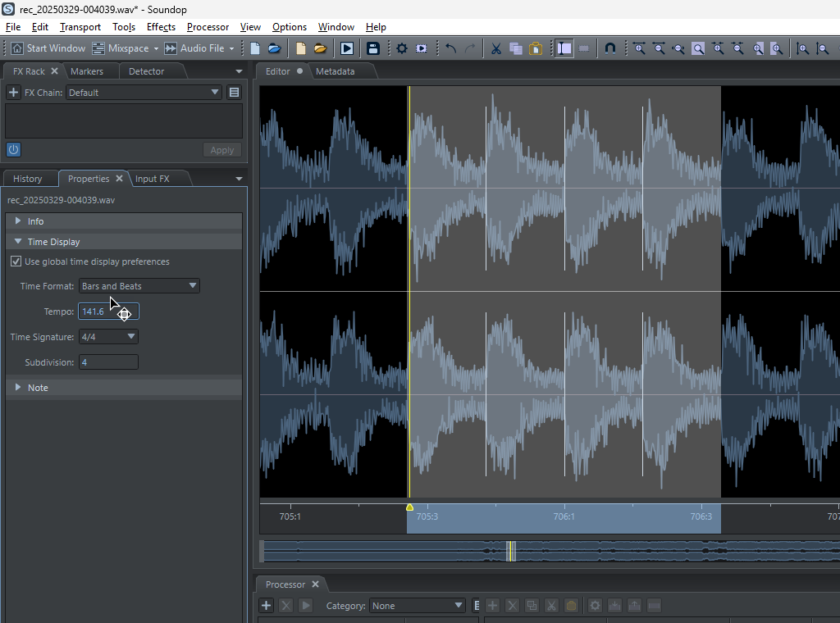Click the Save file icon in toolbar
840x623 pixels.
pos(373,48)
